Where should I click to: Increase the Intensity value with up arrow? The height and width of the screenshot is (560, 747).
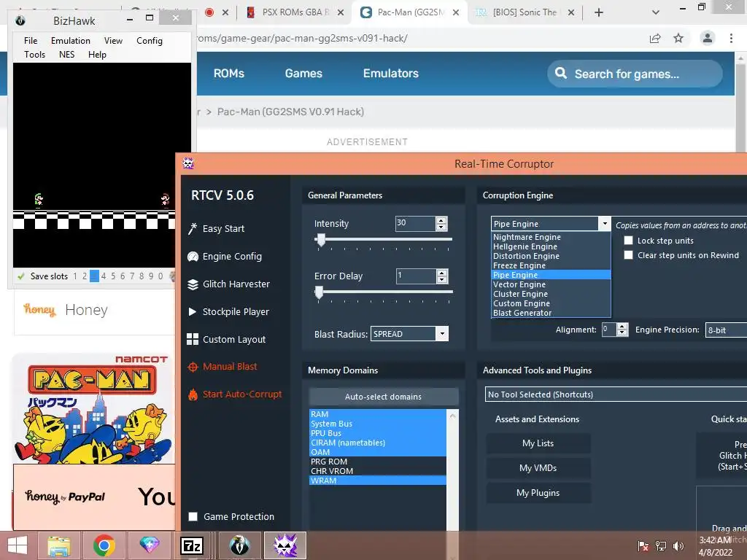pyautogui.click(x=441, y=220)
